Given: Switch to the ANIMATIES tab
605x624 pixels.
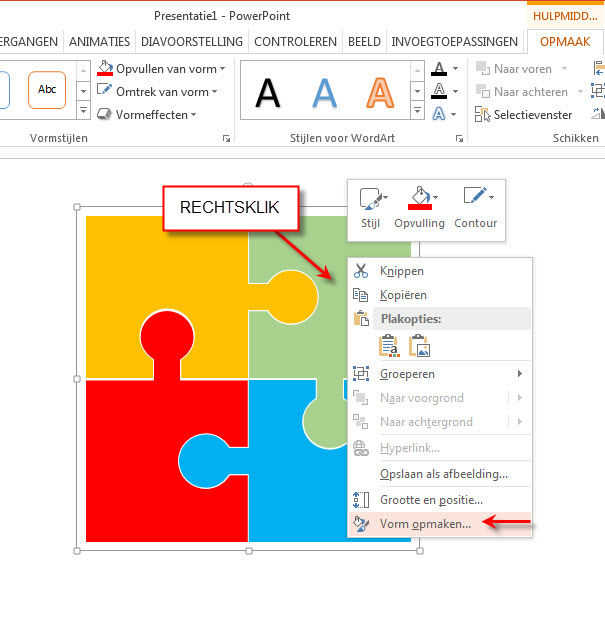Looking at the screenshot, I should (x=100, y=41).
